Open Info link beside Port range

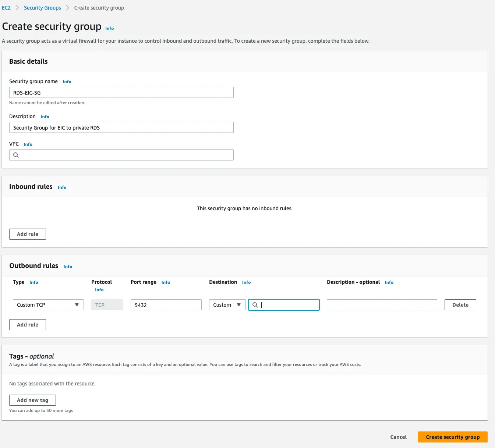coord(166,282)
